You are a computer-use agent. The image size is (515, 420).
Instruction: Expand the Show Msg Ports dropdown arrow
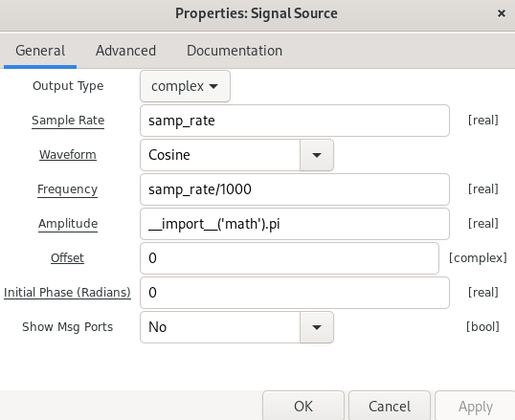pyautogui.click(x=317, y=327)
